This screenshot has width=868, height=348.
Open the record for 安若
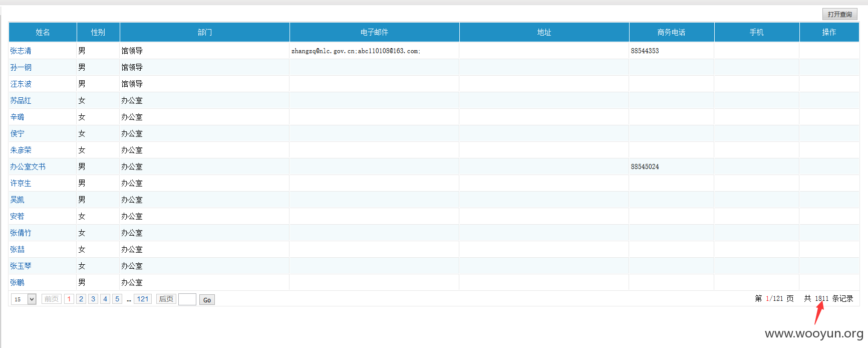[x=17, y=216]
